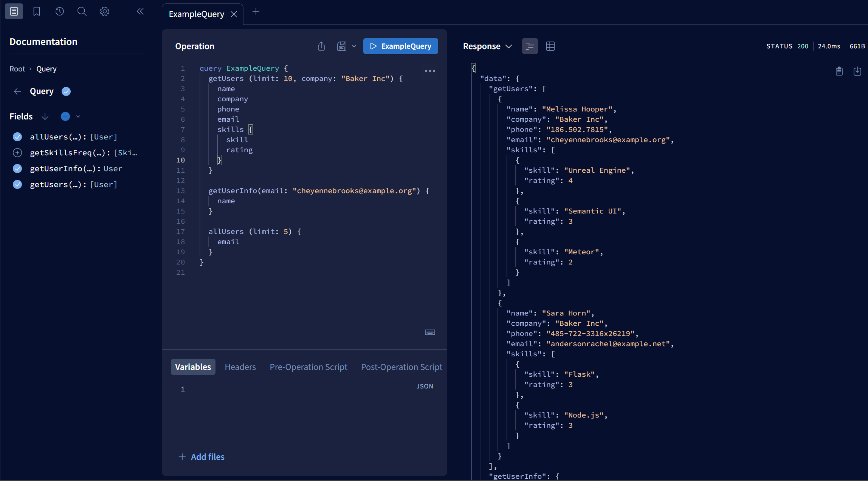Sort fields with the down arrow
The height and width of the screenshot is (481, 868).
[45, 116]
